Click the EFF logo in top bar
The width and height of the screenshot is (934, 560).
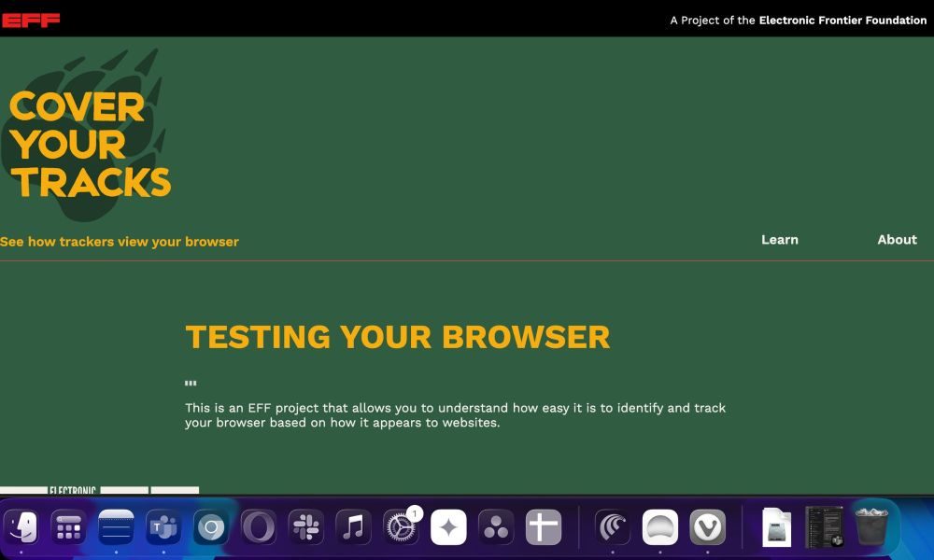pyautogui.click(x=31, y=20)
